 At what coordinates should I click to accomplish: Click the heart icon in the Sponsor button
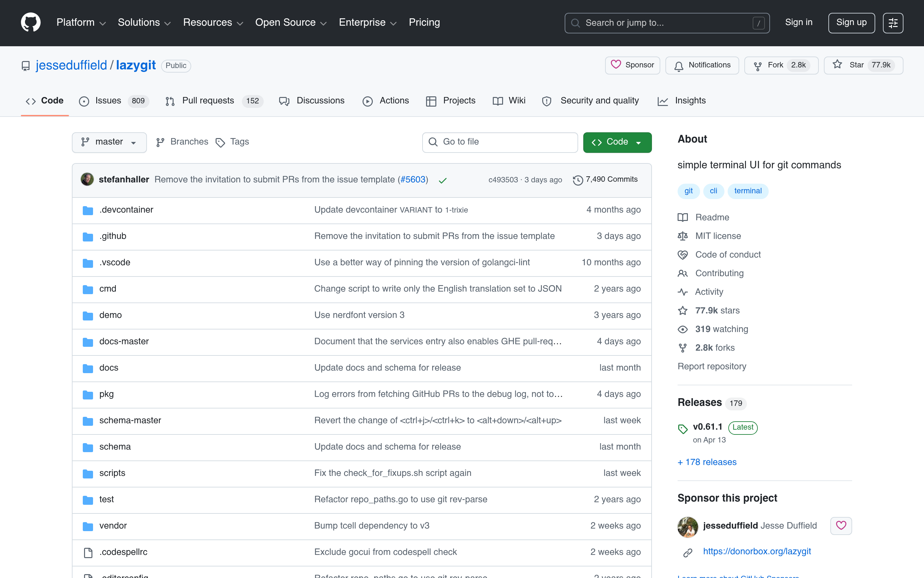coord(615,65)
